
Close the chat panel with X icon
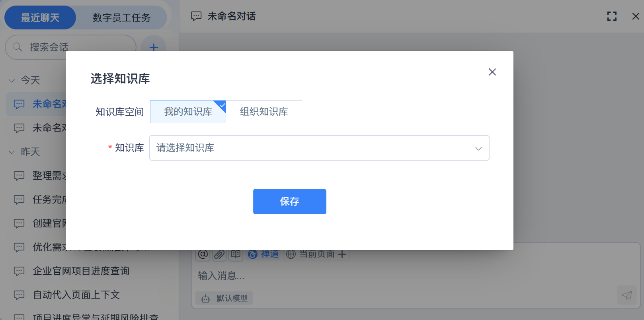[x=636, y=16]
